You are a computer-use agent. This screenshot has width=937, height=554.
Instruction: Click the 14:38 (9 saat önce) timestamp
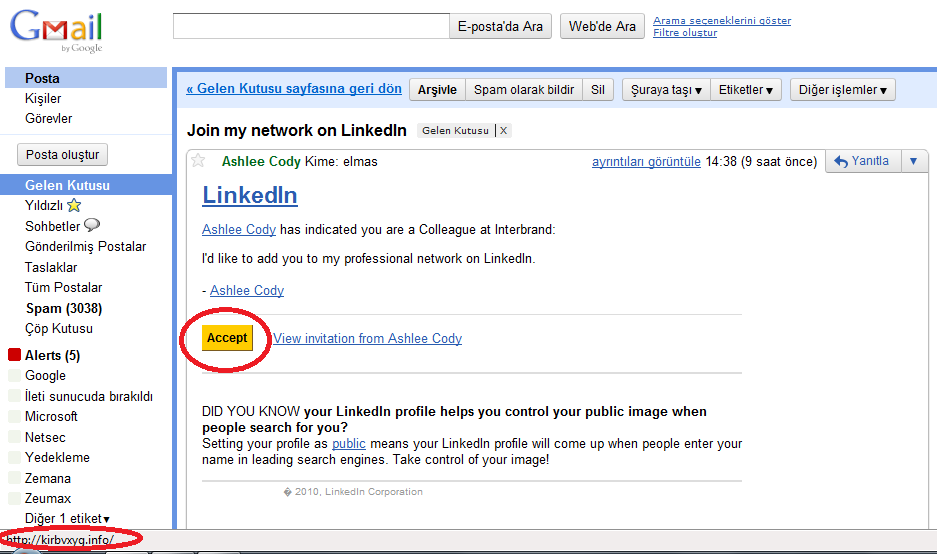click(761, 161)
